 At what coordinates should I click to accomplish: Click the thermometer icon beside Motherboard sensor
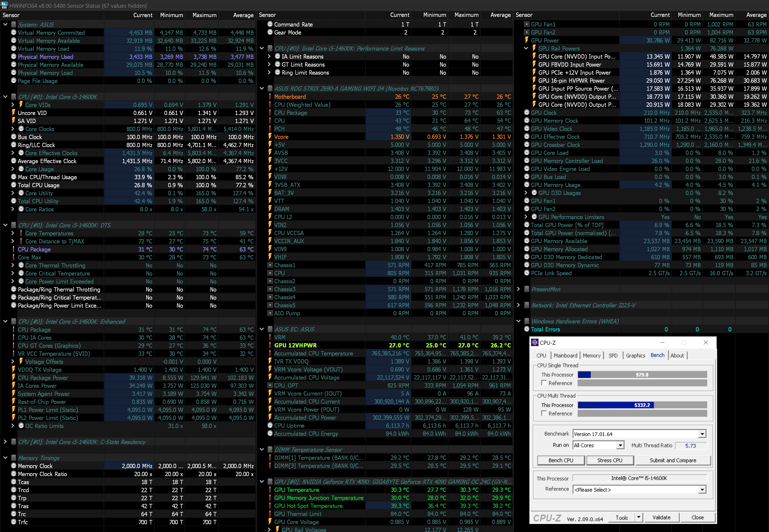270,96
